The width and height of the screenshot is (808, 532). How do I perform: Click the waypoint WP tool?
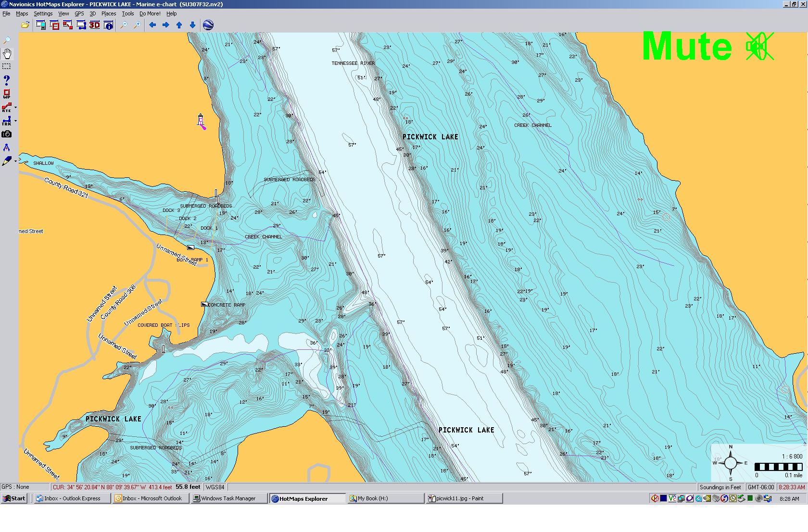click(x=7, y=94)
